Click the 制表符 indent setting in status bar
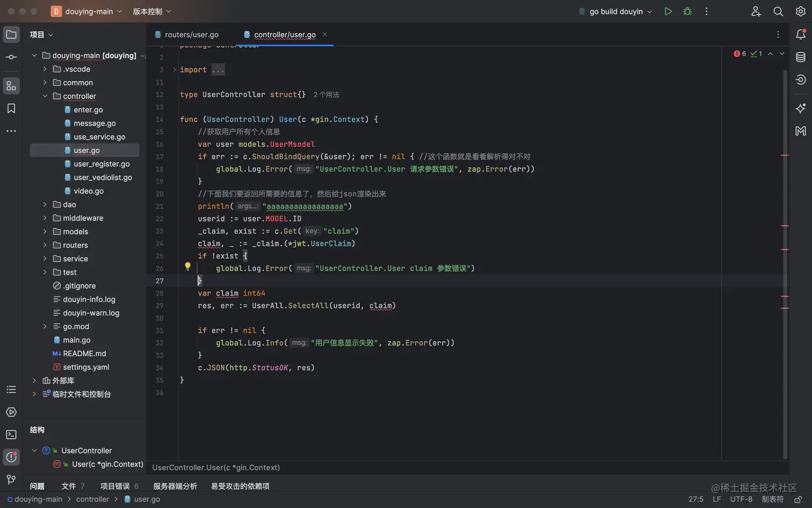812x508 pixels. [773, 499]
